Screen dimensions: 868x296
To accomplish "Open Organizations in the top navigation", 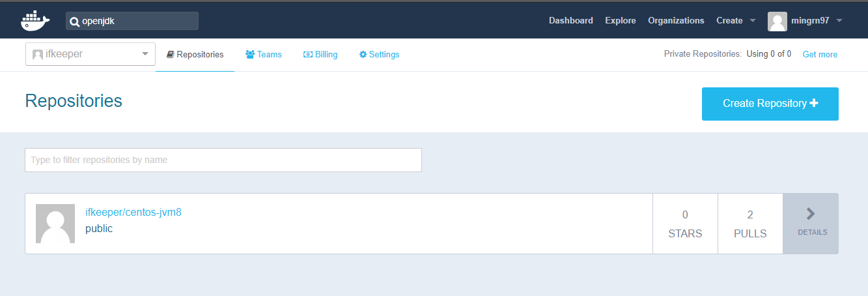I will (676, 21).
